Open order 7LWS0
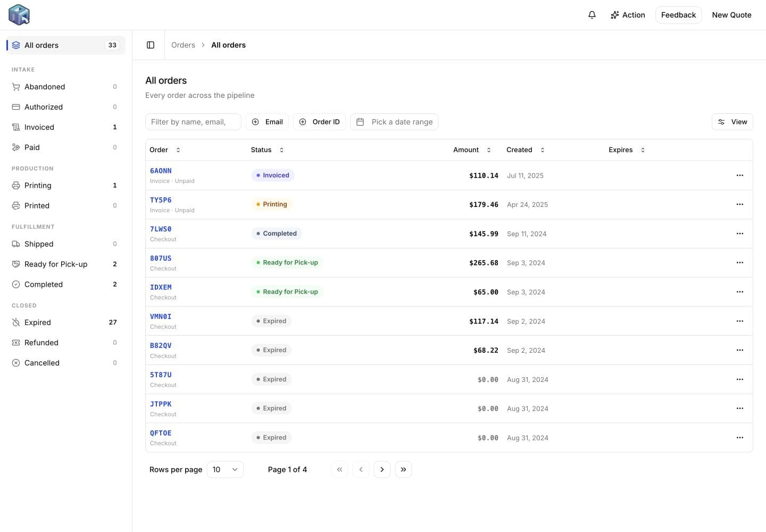 [x=161, y=229]
